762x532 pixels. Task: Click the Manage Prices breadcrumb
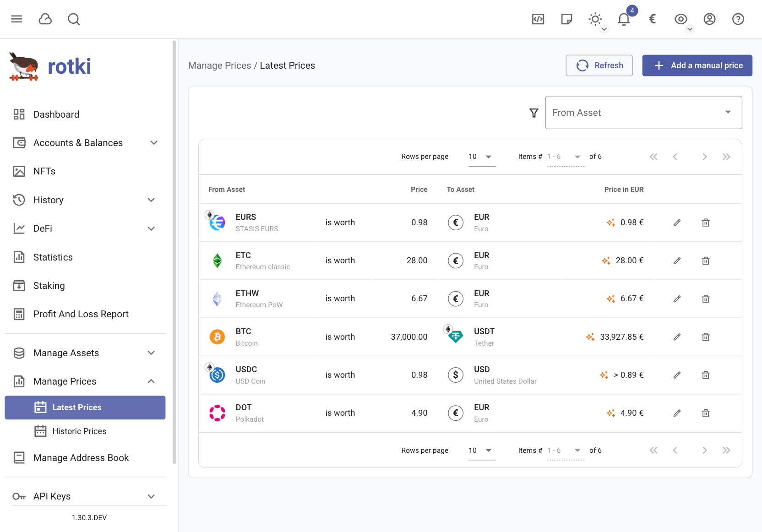[x=219, y=65]
